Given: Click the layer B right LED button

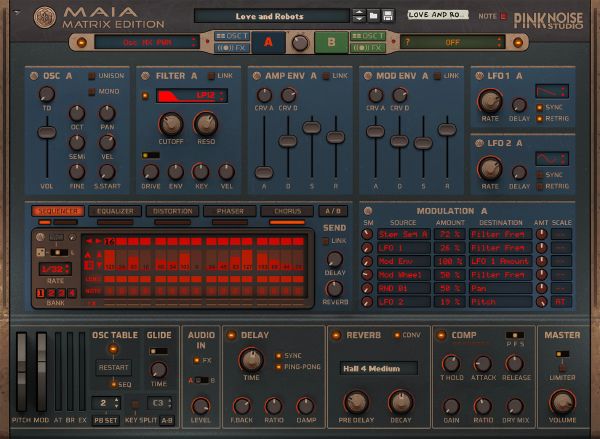Looking at the screenshot, I should point(518,42).
